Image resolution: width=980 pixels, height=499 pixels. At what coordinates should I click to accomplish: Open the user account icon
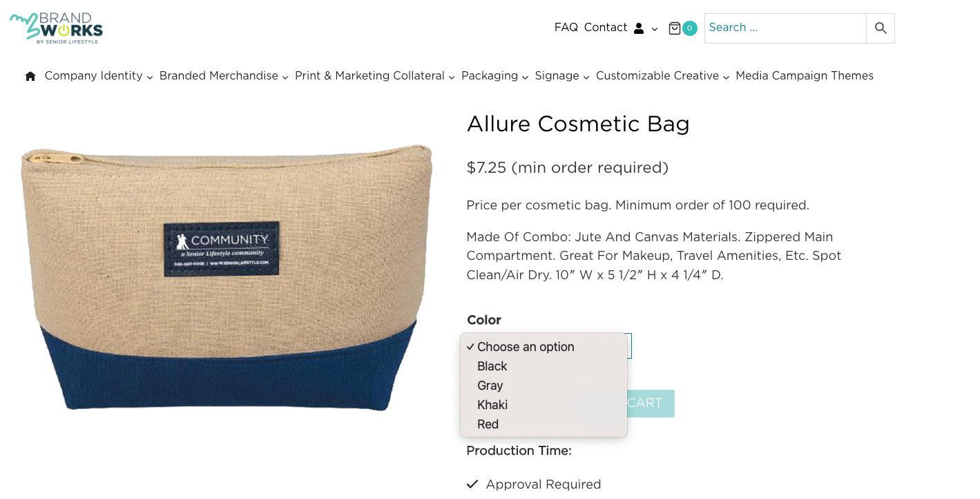coord(639,28)
